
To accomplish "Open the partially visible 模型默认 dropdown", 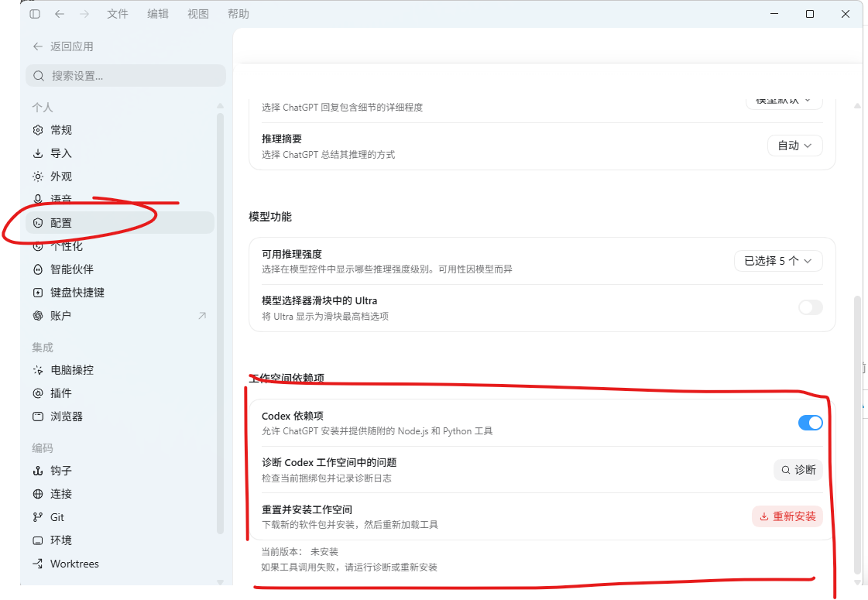I will (784, 103).
